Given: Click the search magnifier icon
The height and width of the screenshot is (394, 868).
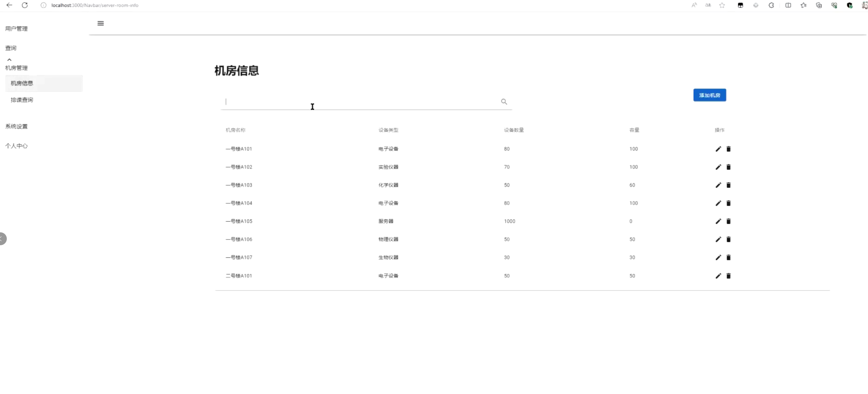Looking at the screenshot, I should click(x=504, y=102).
